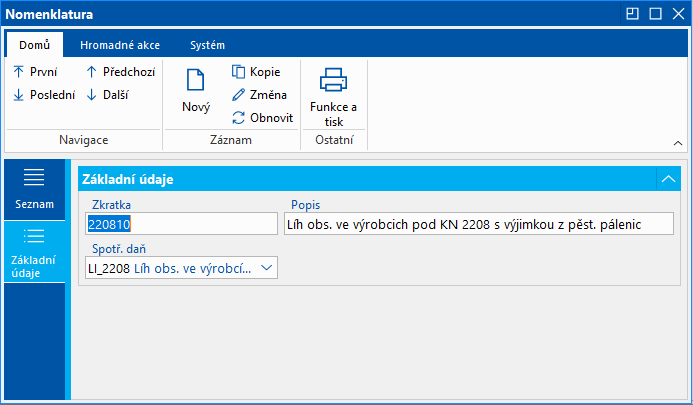Jump to the last record (Poslední)

(x=43, y=95)
